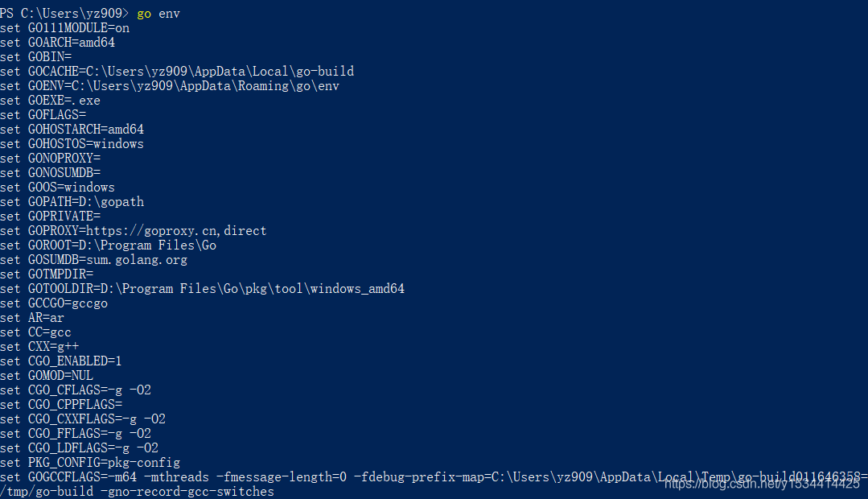Click the GOHOSTOS=windows line

[x=72, y=144]
